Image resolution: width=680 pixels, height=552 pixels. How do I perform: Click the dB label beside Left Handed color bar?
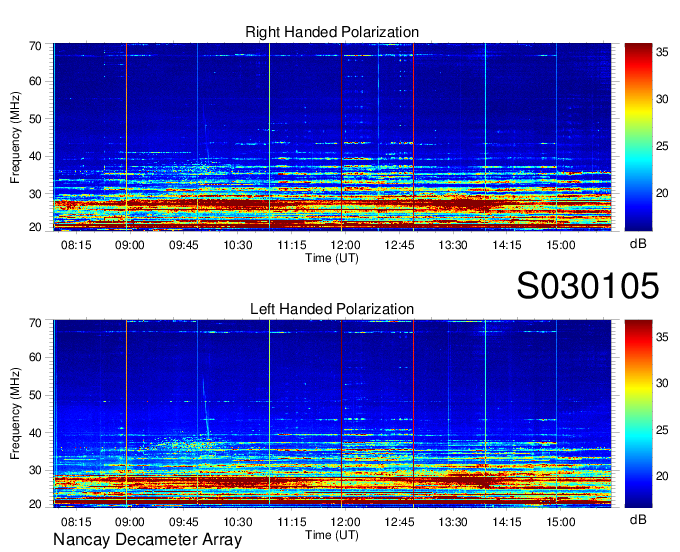(638, 519)
